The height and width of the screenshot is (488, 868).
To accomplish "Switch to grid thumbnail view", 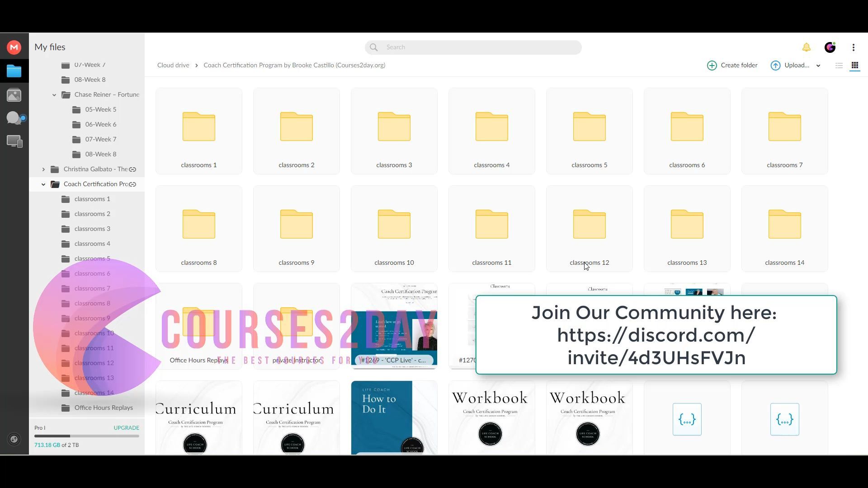I will tap(855, 66).
